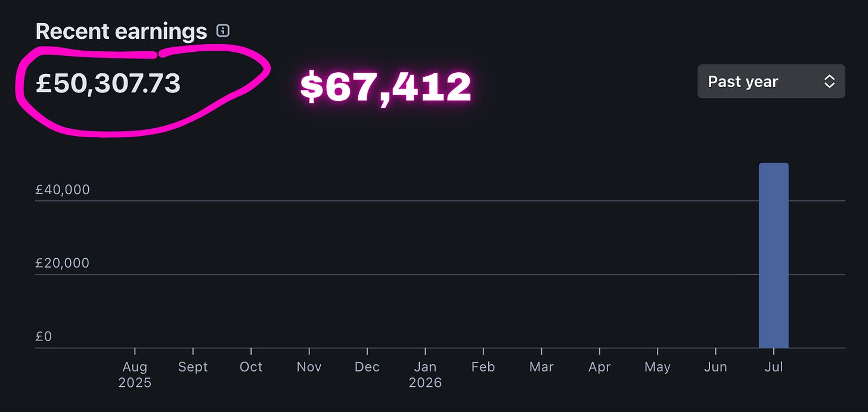Click the $67,412 pink amount
The width and height of the screenshot is (868, 412).
(386, 87)
